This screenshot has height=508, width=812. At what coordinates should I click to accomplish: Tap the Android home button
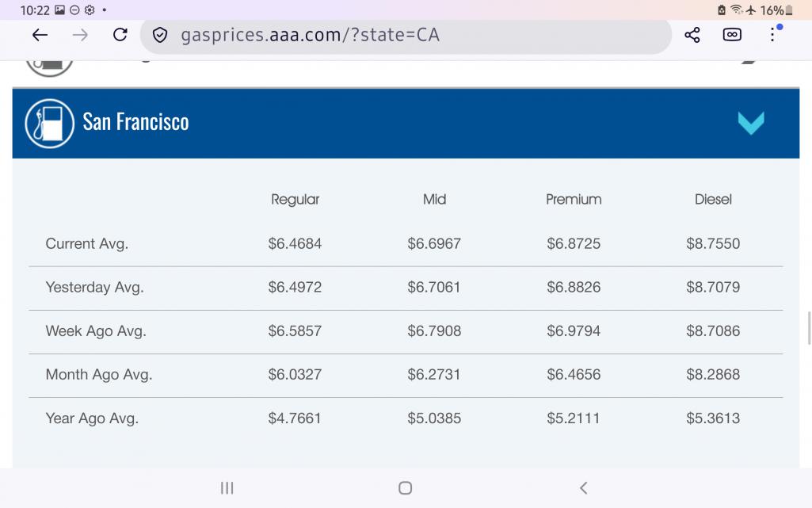coord(405,488)
